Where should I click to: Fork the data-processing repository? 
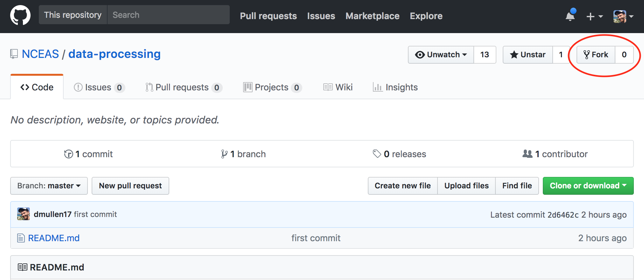coord(596,55)
